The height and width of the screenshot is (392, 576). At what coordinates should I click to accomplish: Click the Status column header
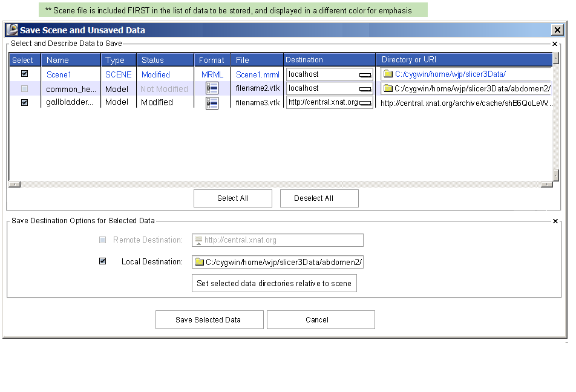tap(165, 60)
